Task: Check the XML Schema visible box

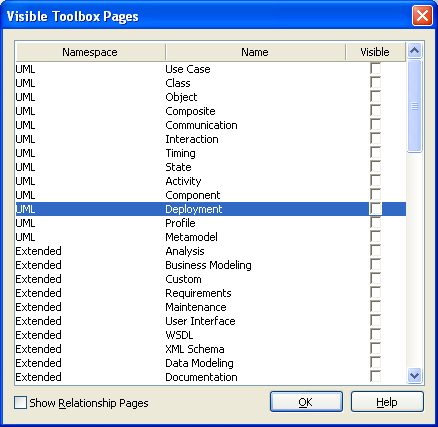Action: pyautogui.click(x=375, y=349)
